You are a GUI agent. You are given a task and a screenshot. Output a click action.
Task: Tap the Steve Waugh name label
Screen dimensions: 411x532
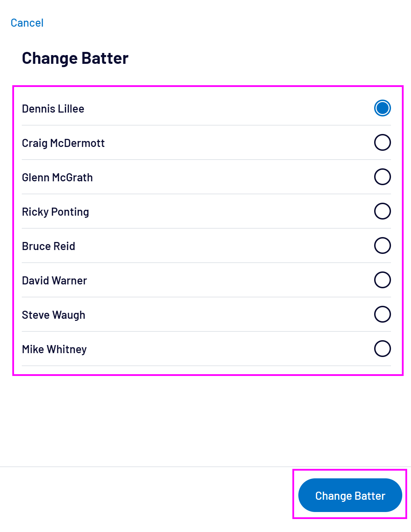[x=53, y=315]
